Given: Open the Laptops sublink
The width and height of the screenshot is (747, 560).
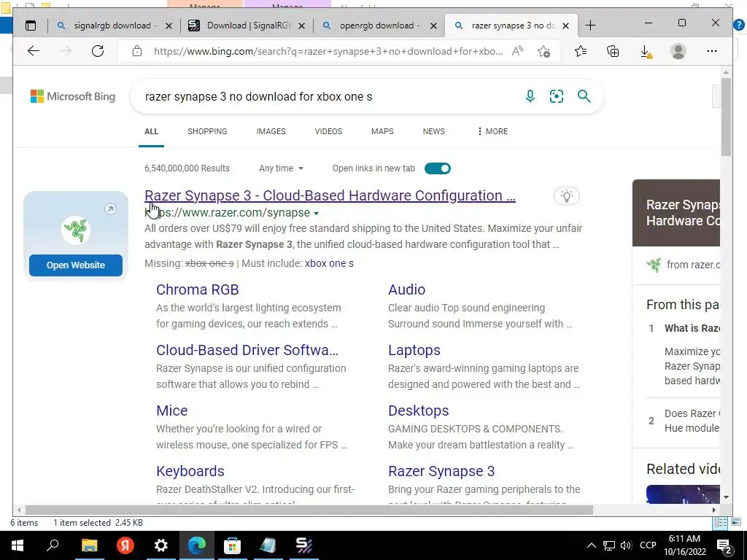Looking at the screenshot, I should 414,350.
